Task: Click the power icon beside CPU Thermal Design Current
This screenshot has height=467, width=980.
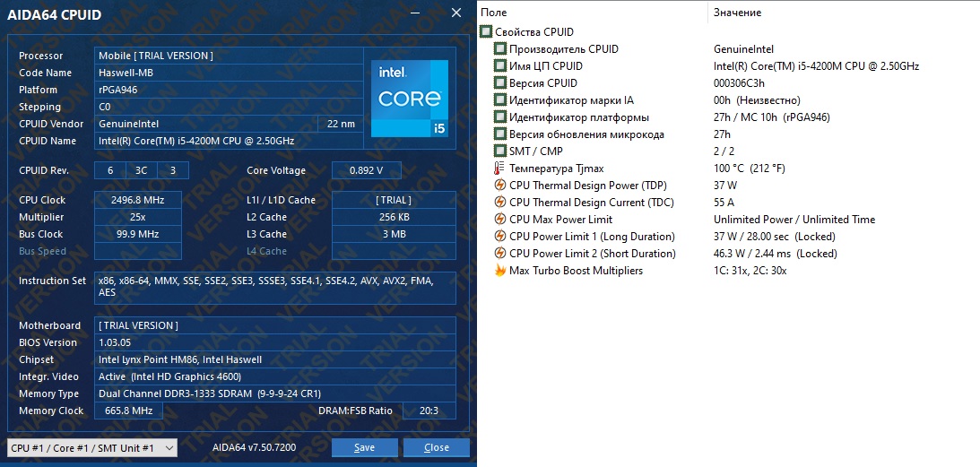Action: tap(500, 203)
